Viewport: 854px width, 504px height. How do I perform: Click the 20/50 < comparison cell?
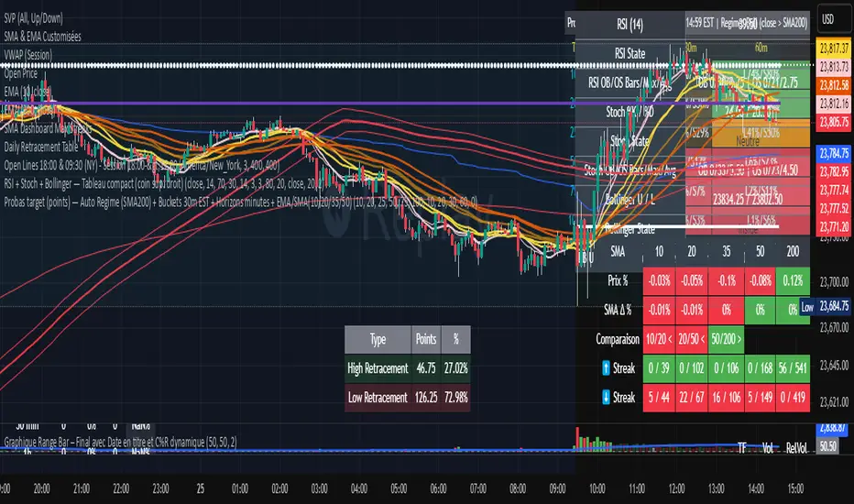click(x=692, y=339)
